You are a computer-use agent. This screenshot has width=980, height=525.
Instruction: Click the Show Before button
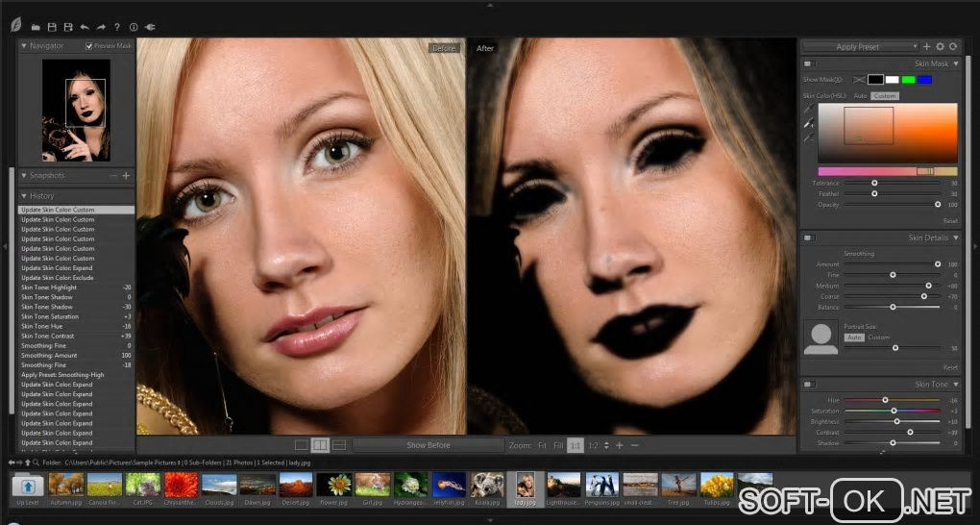(x=429, y=445)
